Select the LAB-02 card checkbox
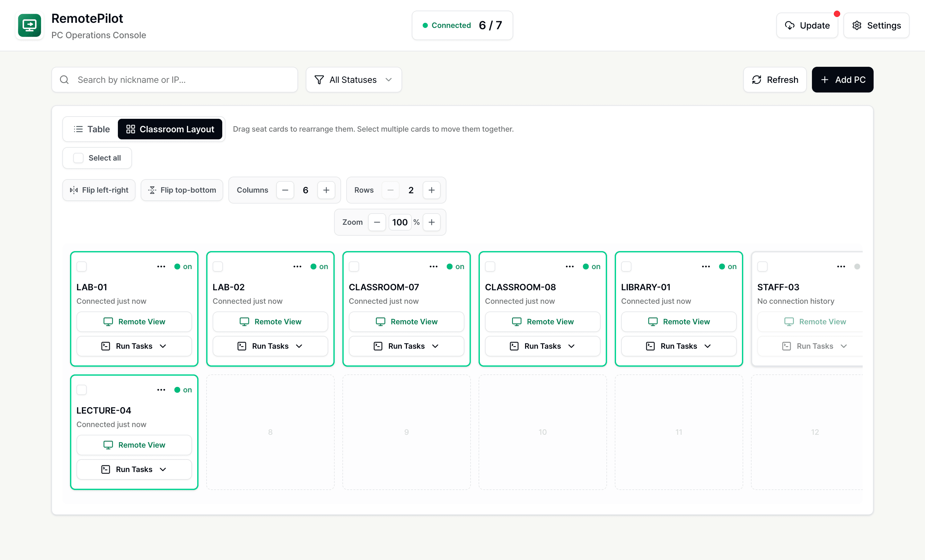Viewport: 925px width, 560px height. pos(218,267)
